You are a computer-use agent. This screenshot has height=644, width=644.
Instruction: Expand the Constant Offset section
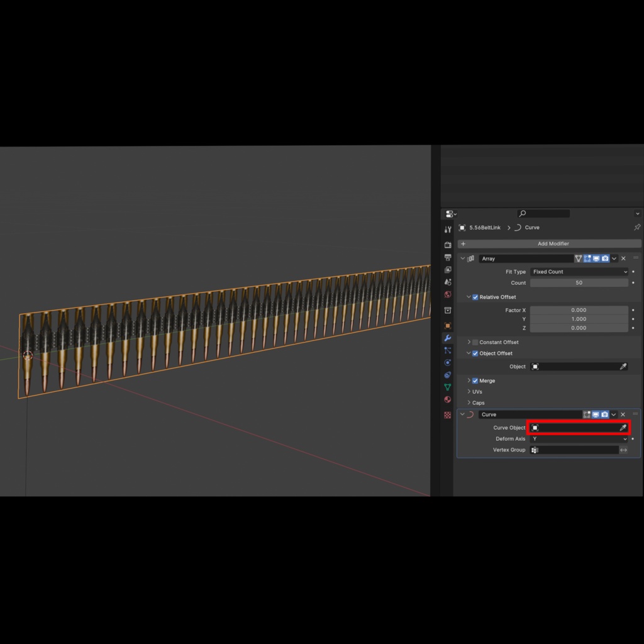click(469, 342)
